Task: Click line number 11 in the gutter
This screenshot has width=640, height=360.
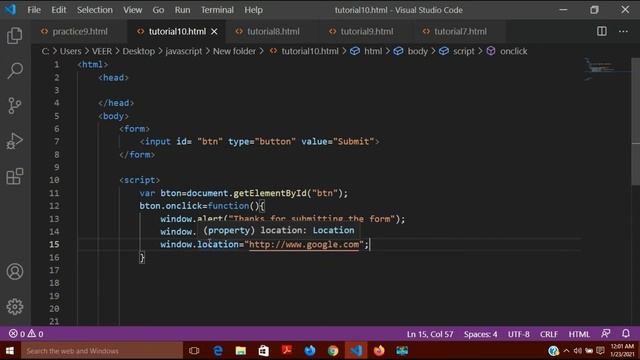Action: coord(54,193)
